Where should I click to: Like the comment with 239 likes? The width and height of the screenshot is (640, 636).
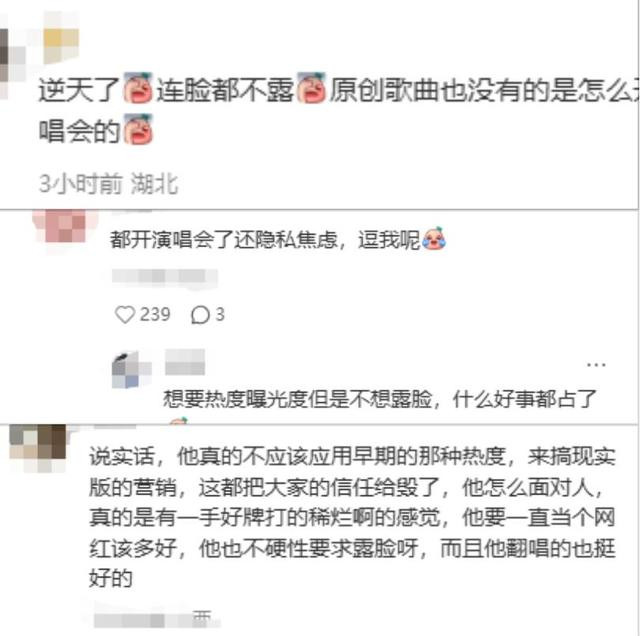click(125, 315)
